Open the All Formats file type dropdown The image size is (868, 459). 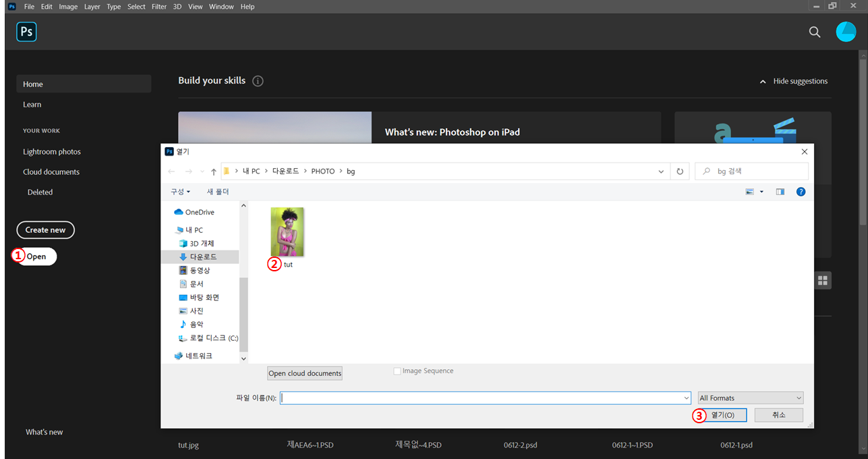751,398
